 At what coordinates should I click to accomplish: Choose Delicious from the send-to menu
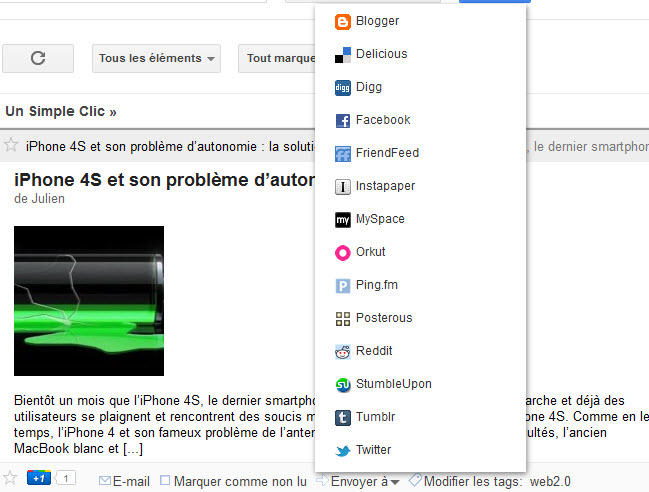[421, 54]
